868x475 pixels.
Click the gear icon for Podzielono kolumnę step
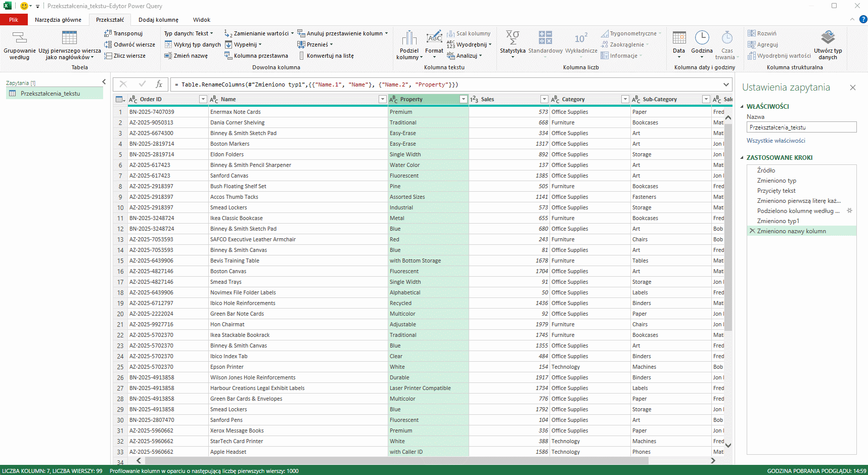849,211
